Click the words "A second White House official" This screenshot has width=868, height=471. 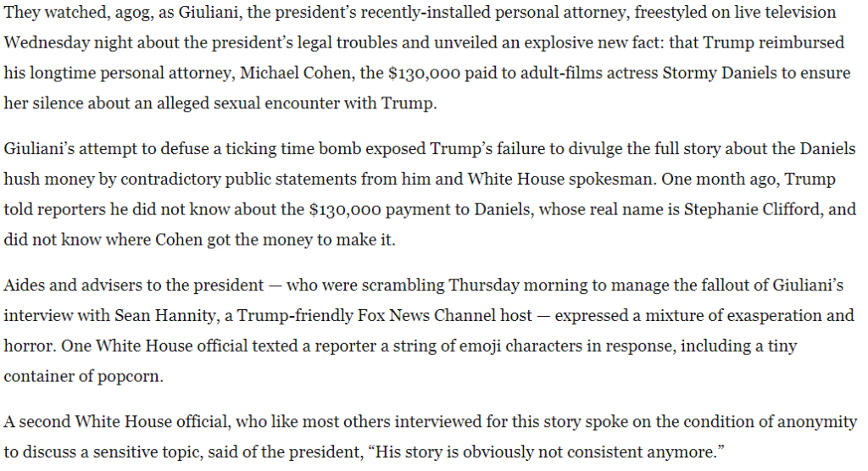point(116,422)
